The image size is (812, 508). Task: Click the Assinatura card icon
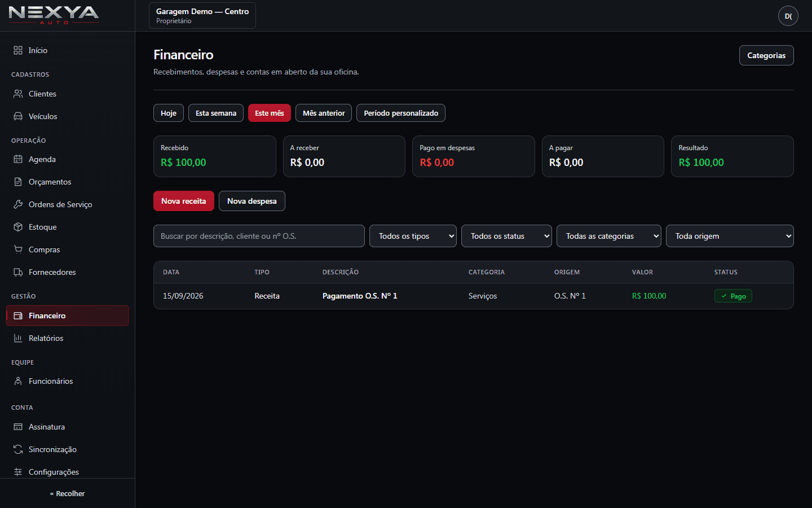(x=18, y=427)
